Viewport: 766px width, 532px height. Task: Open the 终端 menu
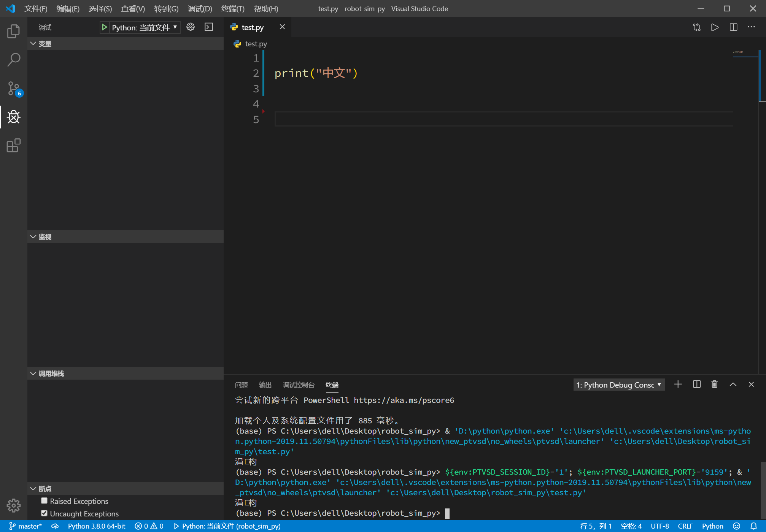click(x=232, y=8)
